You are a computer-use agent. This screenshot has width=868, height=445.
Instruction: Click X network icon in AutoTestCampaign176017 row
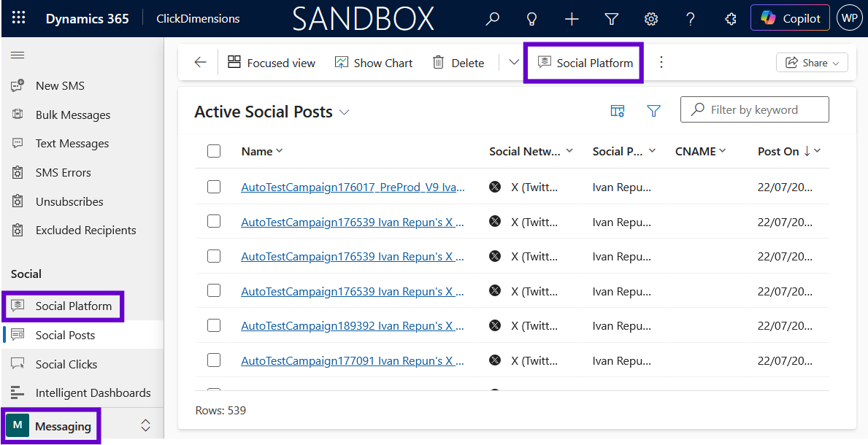tap(495, 187)
